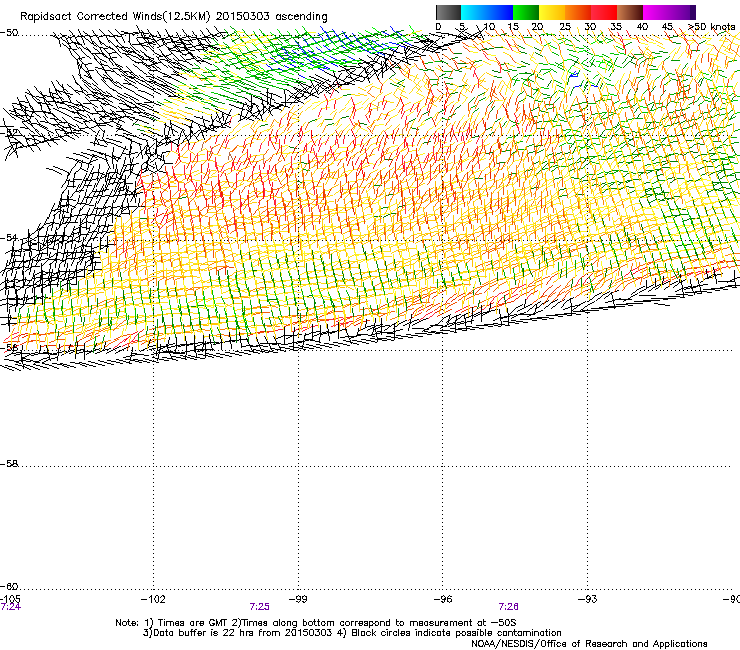The width and height of the screenshot is (740, 650).
Task: Click the -54 latitude axis label
Action: (x=9, y=238)
